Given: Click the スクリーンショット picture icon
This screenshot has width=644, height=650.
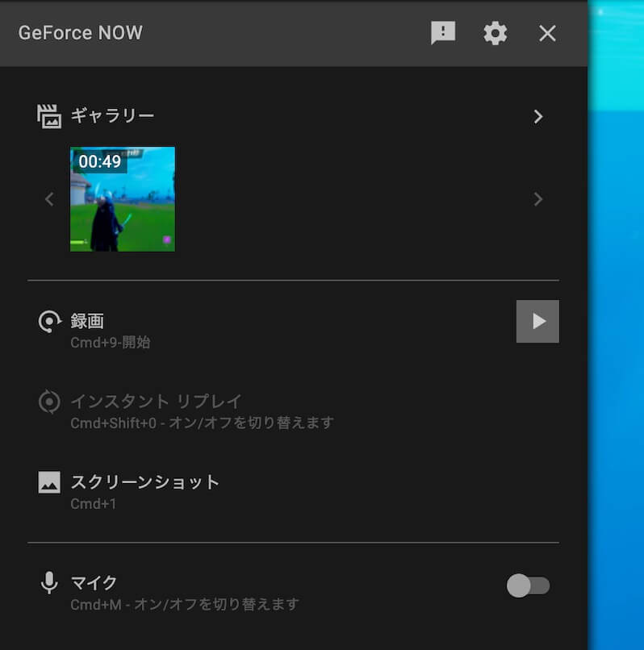Looking at the screenshot, I should tap(49, 482).
